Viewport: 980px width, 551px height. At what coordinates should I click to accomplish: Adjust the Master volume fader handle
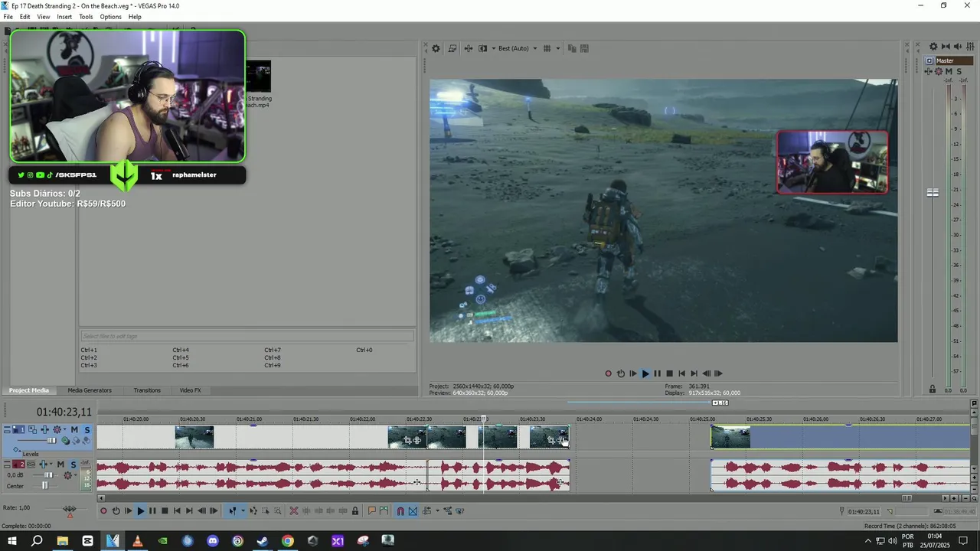click(933, 193)
